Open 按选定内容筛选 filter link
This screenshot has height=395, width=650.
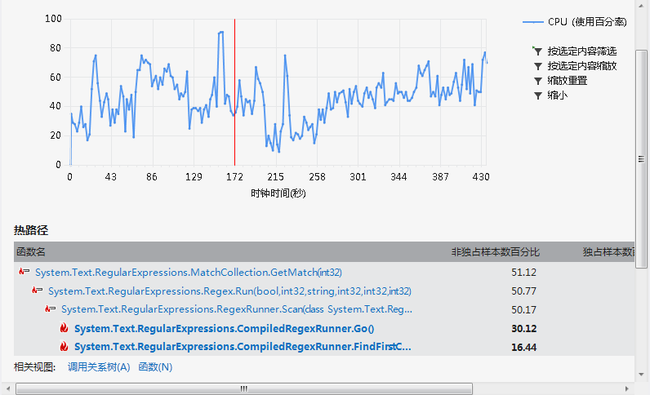click(x=582, y=51)
